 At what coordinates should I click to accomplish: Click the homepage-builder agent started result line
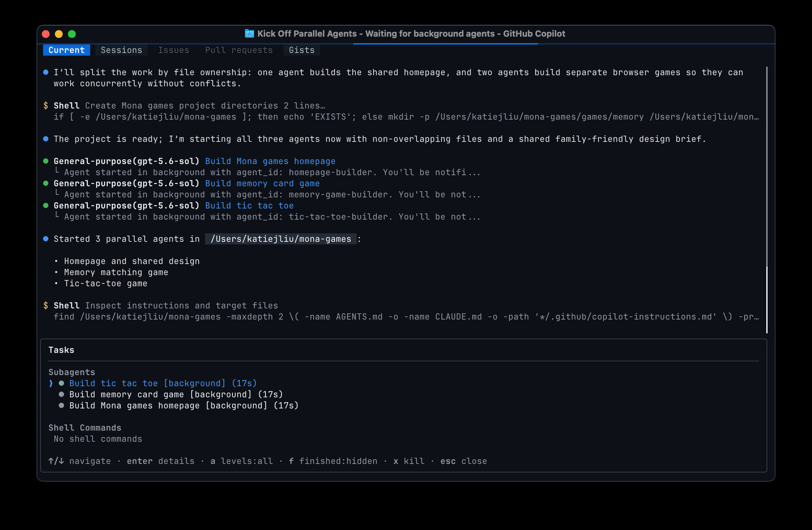(272, 172)
